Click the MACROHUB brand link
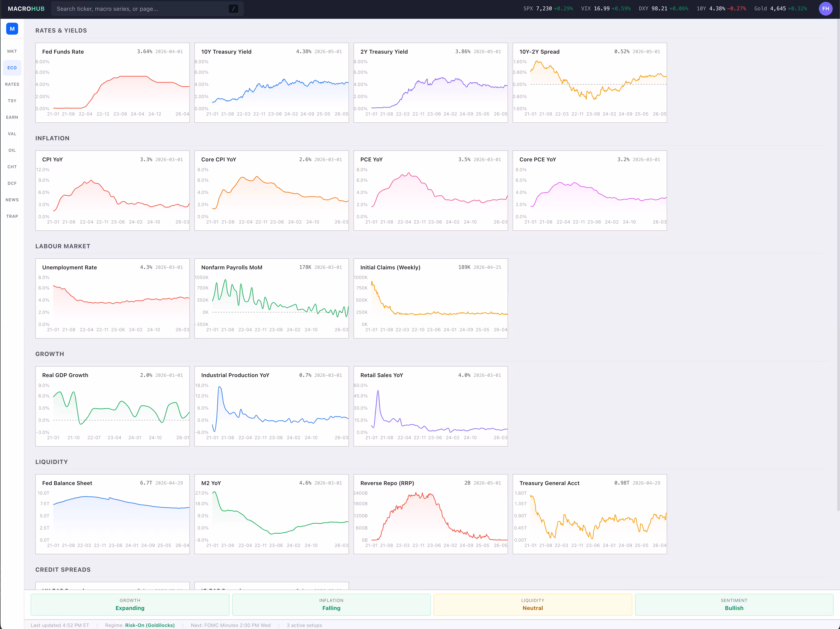Screen dimensions: 840x629 point(26,9)
